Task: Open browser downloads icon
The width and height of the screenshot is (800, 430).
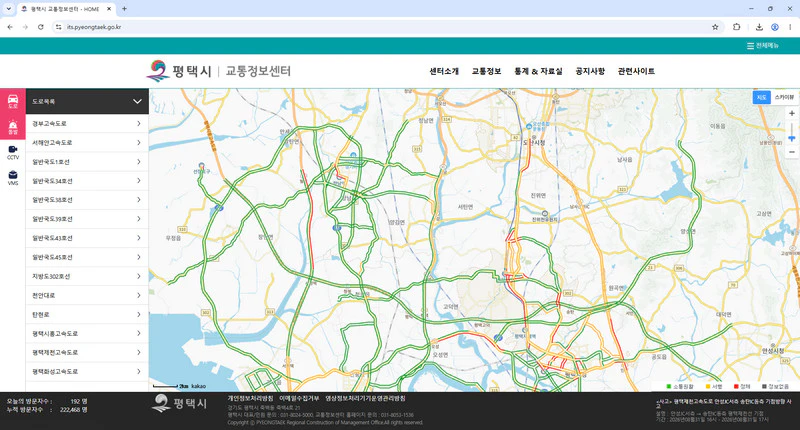Action: (x=759, y=27)
